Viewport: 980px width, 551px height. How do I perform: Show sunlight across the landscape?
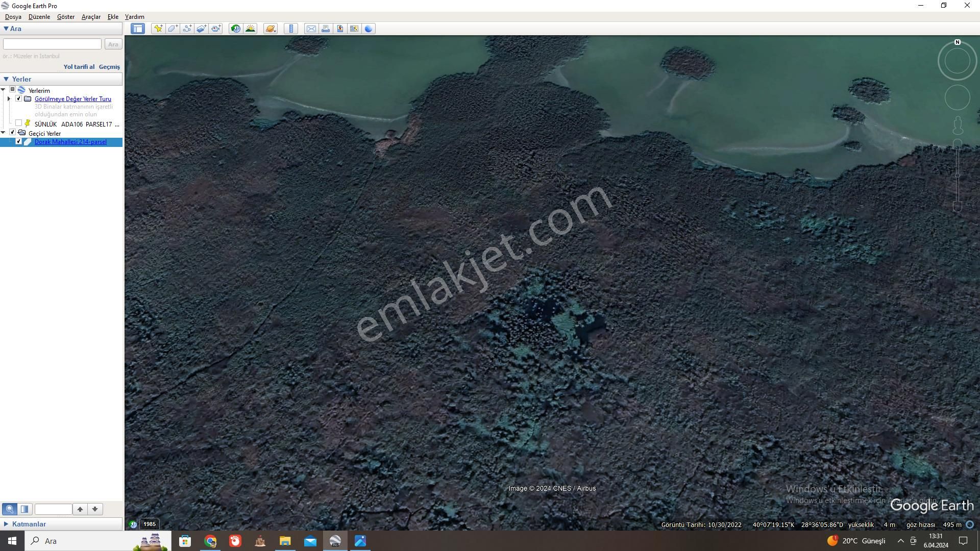pyautogui.click(x=250, y=29)
